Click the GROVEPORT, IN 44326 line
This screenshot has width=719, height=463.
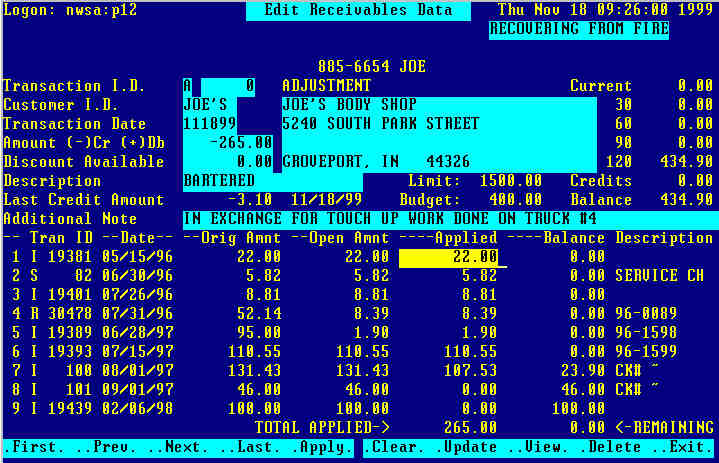coord(376,162)
